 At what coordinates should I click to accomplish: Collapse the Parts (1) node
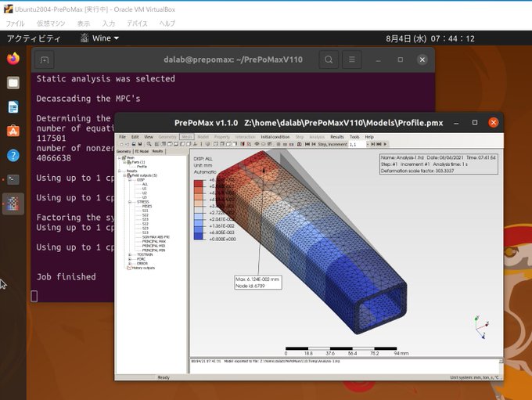[x=125, y=162]
